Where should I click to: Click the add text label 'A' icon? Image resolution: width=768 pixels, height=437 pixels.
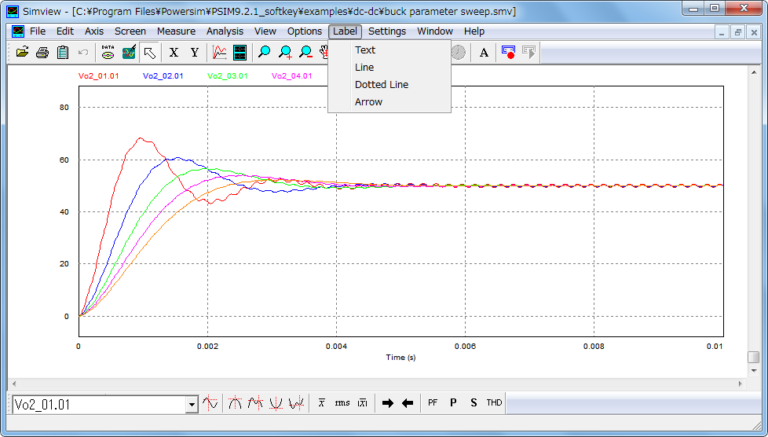click(484, 52)
